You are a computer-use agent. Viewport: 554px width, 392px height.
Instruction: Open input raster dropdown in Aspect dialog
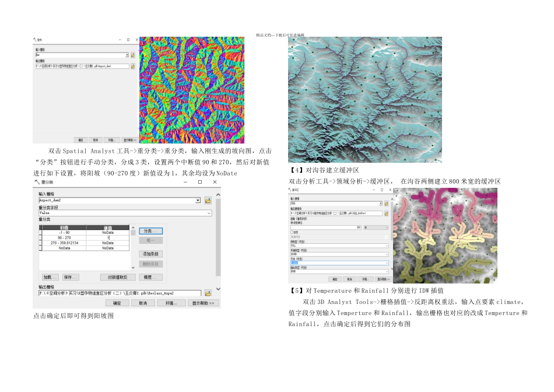click(x=127, y=55)
